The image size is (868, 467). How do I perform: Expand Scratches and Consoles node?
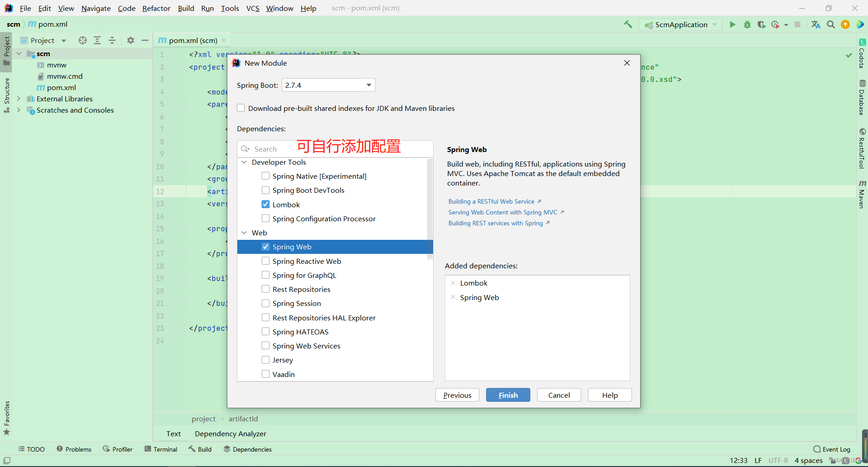pyautogui.click(x=19, y=110)
